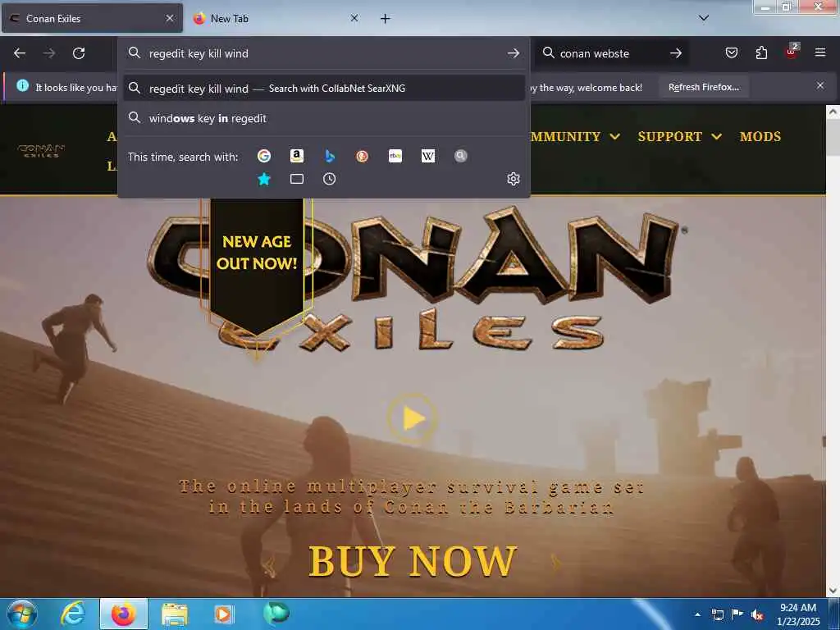Play the trailer video button
Image resolution: width=840 pixels, height=630 pixels.
(x=413, y=418)
